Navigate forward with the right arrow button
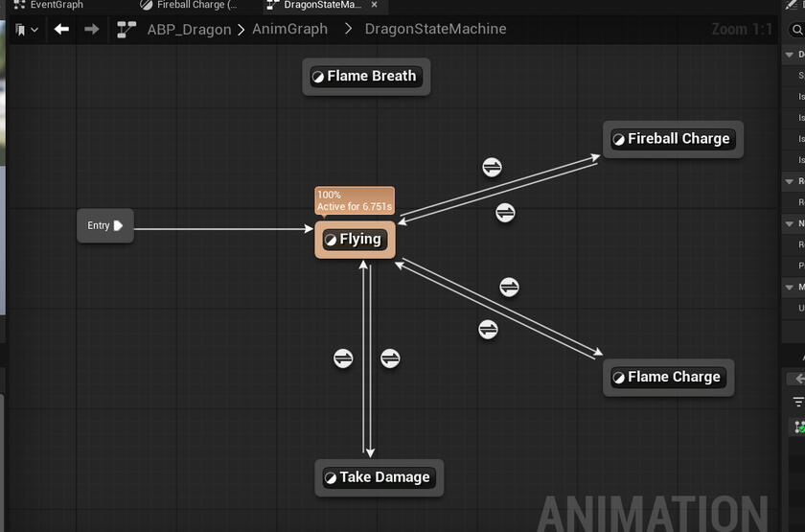Viewport: 805px width, 532px height. point(92,30)
